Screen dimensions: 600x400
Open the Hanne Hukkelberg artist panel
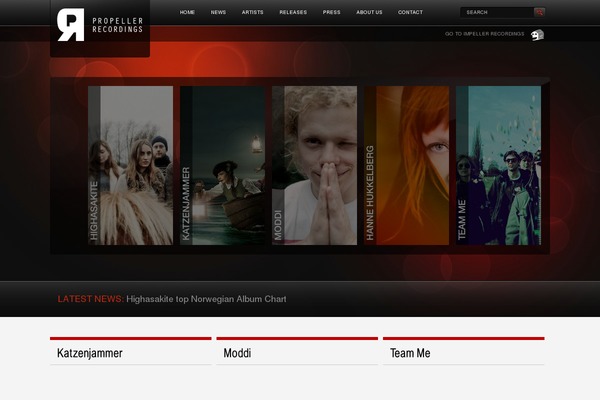406,165
